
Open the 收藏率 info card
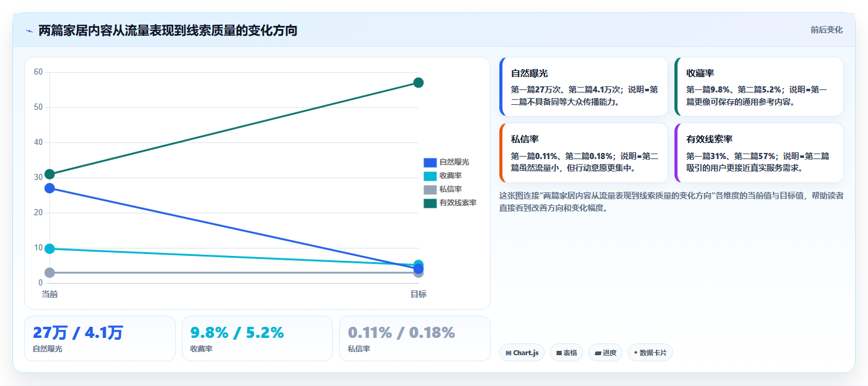point(759,87)
